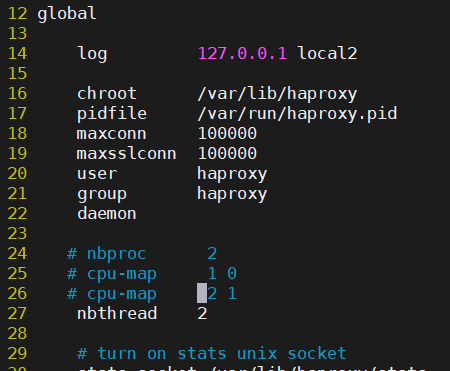Click line number 28

17,334
